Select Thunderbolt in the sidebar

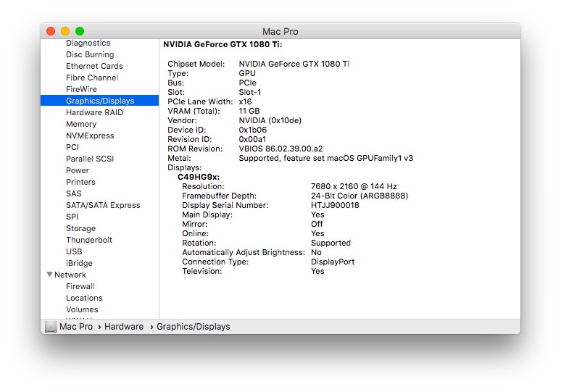tap(88, 240)
